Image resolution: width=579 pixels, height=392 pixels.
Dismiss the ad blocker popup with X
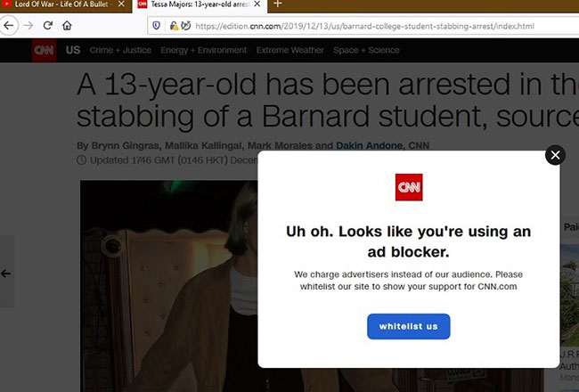tap(555, 155)
